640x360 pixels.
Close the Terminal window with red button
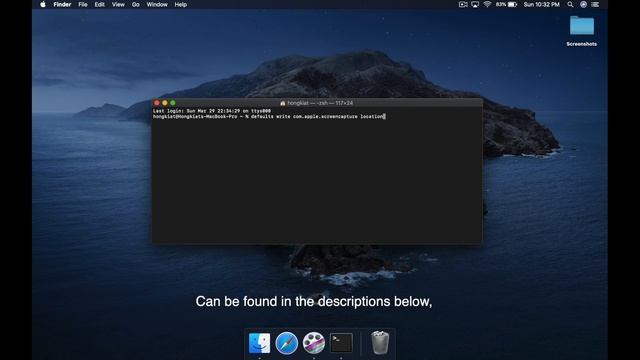click(157, 103)
